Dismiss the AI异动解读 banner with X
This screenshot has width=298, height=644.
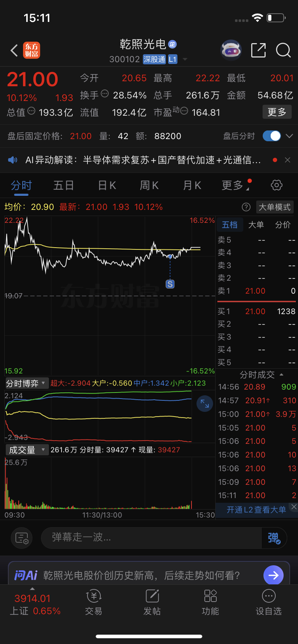[288, 160]
